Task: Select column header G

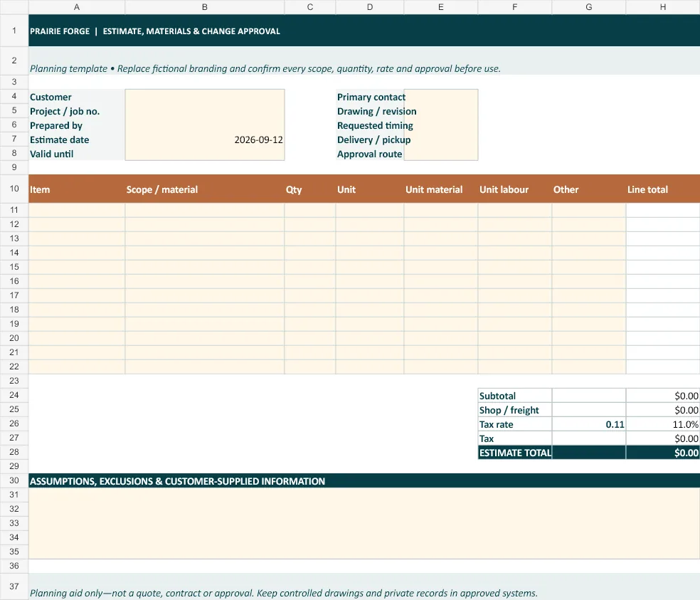Action: (589, 7)
